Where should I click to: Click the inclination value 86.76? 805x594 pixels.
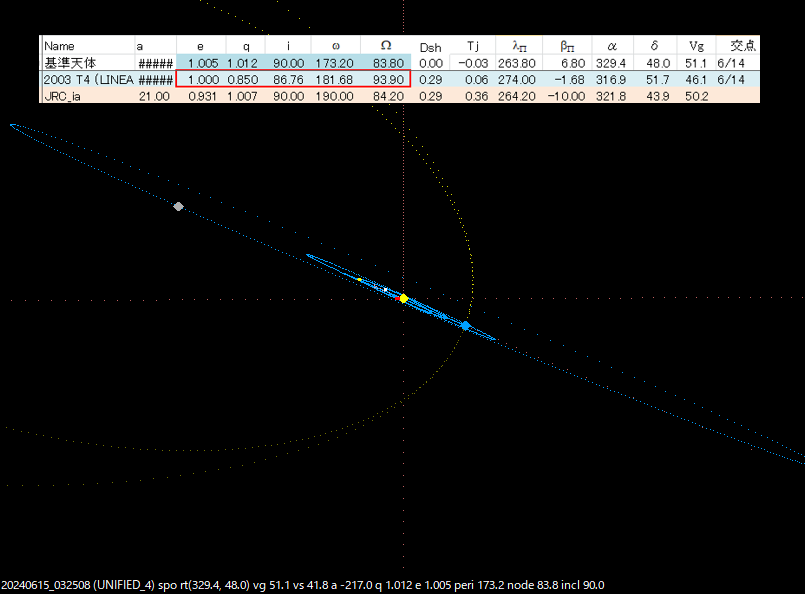[x=289, y=79]
